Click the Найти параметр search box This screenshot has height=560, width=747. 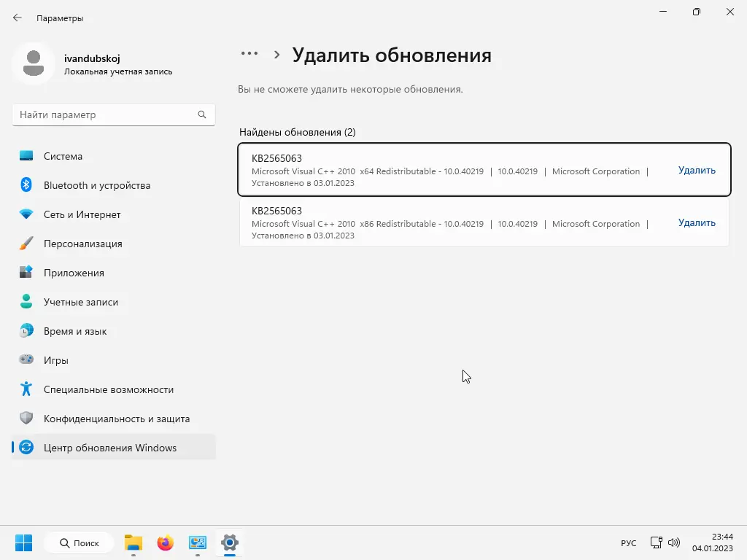point(114,114)
